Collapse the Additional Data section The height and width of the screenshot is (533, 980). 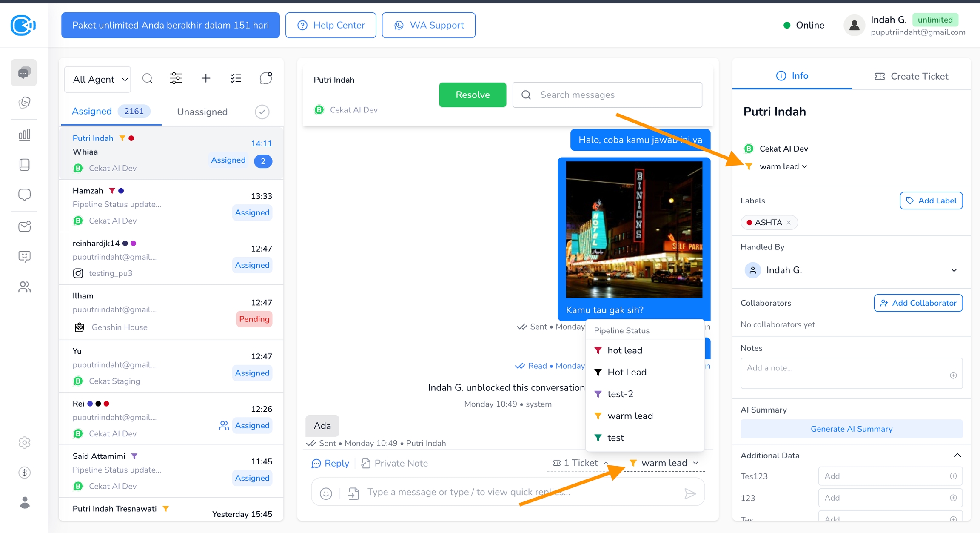(957, 456)
